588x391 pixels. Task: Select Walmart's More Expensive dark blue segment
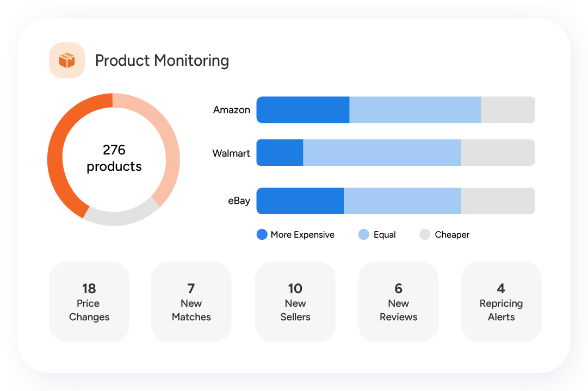click(280, 153)
